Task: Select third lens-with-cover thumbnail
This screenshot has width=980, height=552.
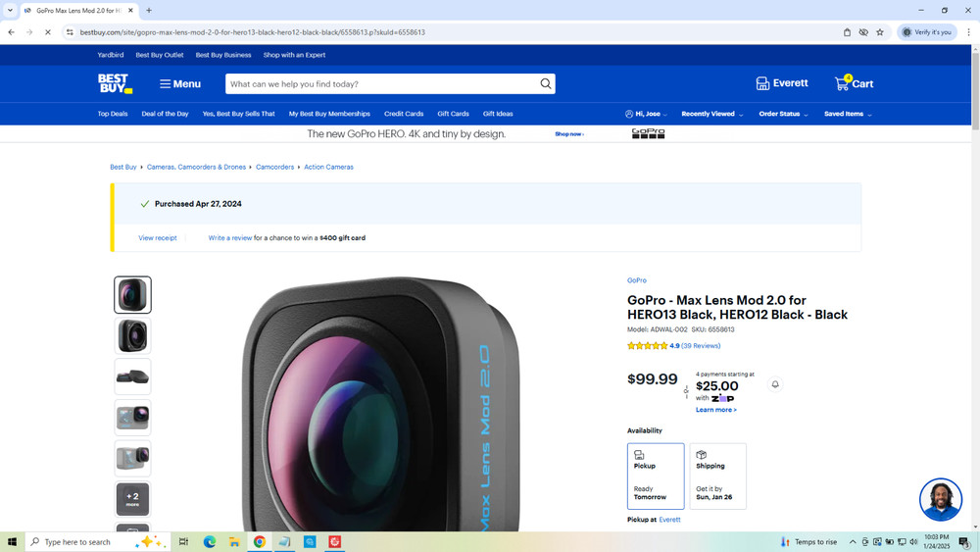Action: point(132,376)
